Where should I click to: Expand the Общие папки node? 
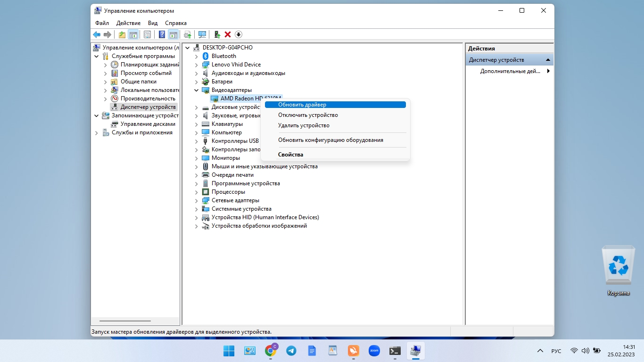click(106, 82)
